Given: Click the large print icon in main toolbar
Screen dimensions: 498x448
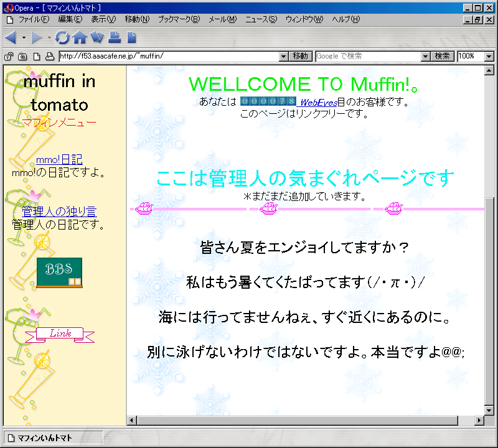Looking at the screenshot, I should (115, 37).
